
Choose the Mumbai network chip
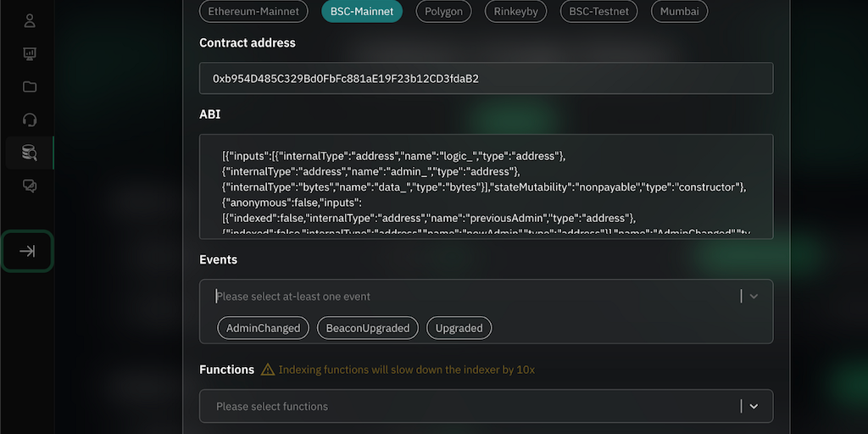click(x=679, y=11)
